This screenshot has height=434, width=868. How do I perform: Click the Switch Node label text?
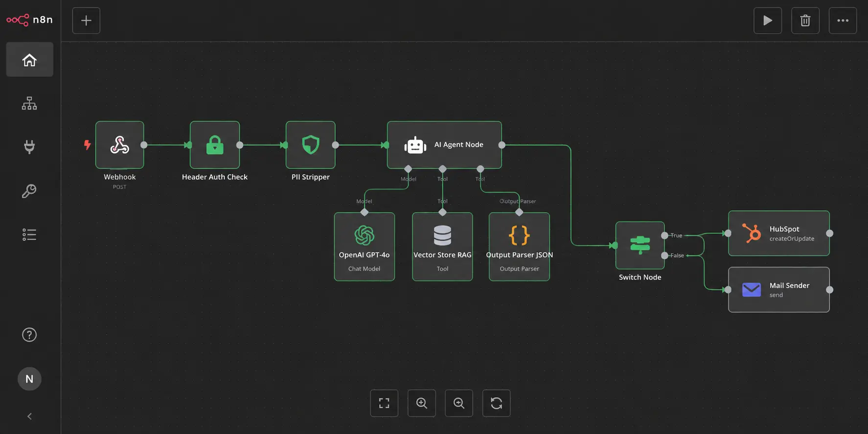pos(640,277)
